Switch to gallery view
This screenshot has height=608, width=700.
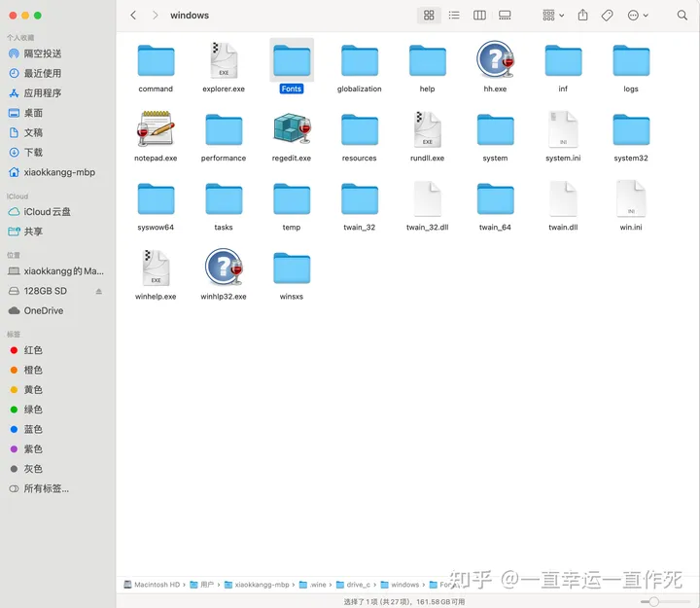tap(505, 16)
